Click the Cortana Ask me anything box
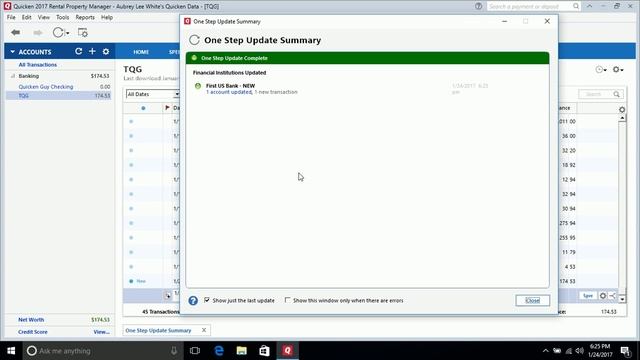 [x=102, y=351]
